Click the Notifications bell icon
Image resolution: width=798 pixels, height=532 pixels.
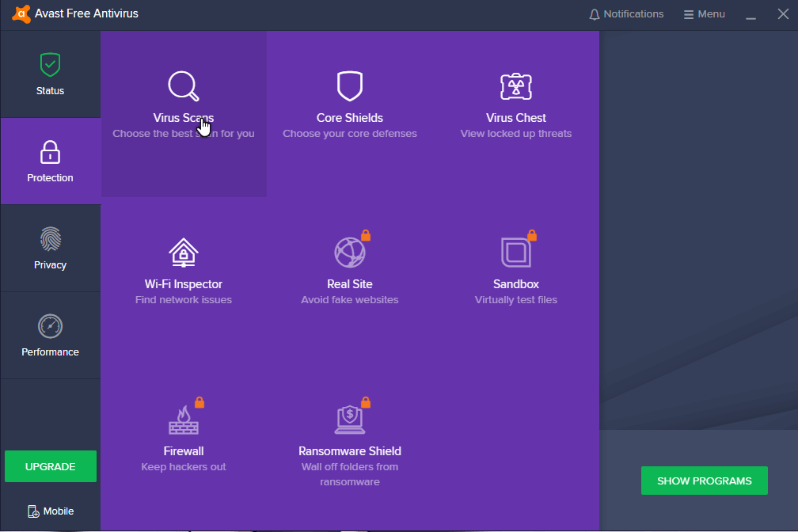click(594, 14)
